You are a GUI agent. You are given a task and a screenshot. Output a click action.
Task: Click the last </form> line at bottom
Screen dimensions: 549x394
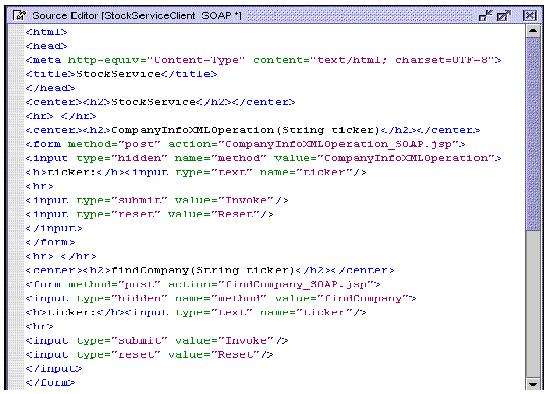point(50,382)
